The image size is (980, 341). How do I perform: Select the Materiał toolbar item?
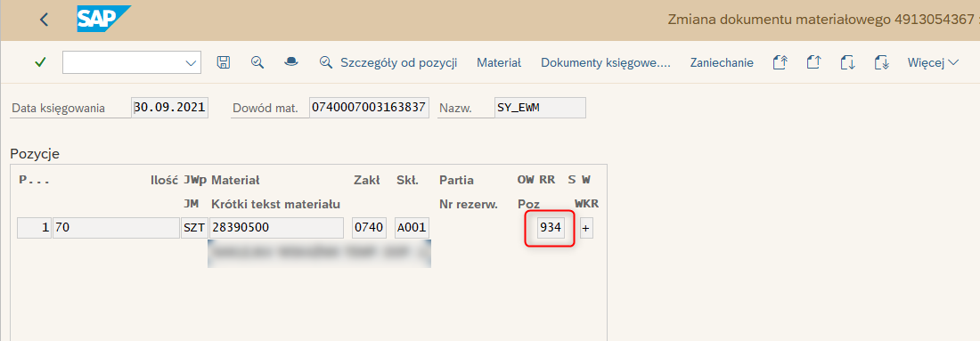[x=499, y=62]
